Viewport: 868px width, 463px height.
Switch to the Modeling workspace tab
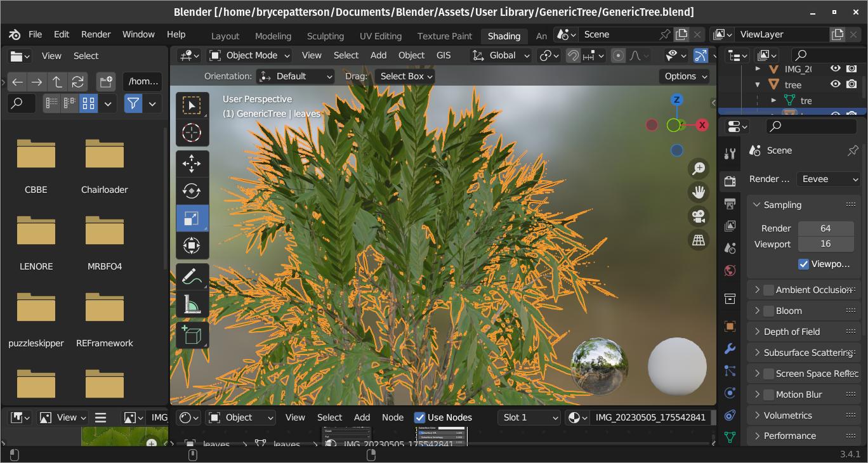273,36
